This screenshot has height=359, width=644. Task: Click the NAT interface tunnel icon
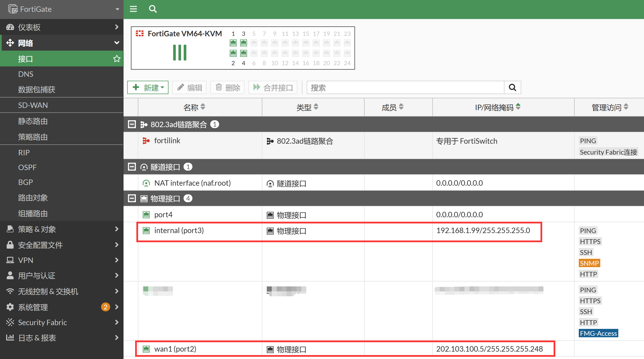pos(146,183)
